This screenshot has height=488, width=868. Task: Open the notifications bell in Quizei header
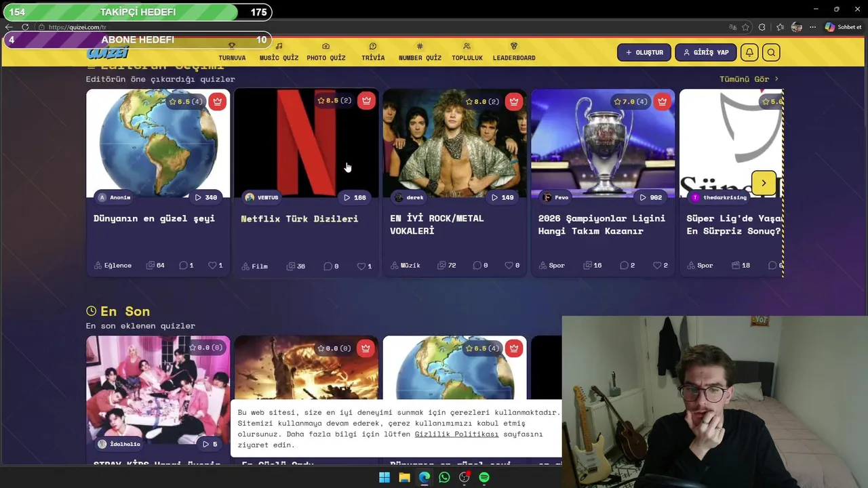pyautogui.click(x=749, y=52)
